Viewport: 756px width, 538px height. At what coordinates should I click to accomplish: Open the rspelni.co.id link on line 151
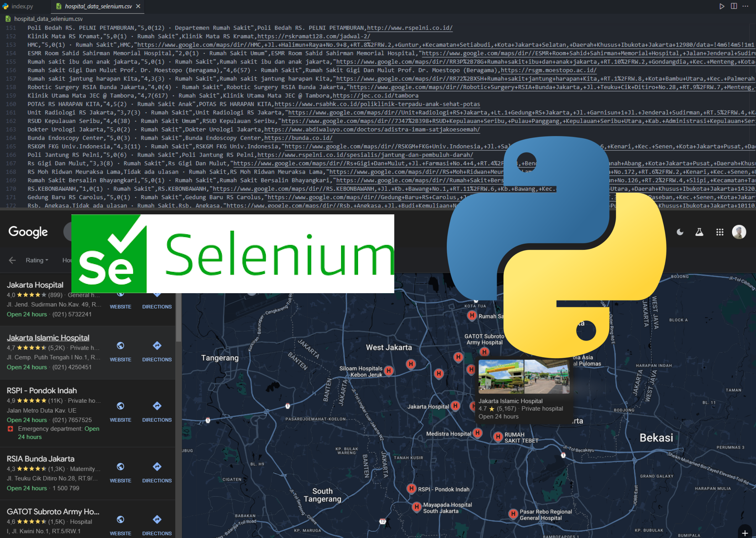[x=409, y=28]
